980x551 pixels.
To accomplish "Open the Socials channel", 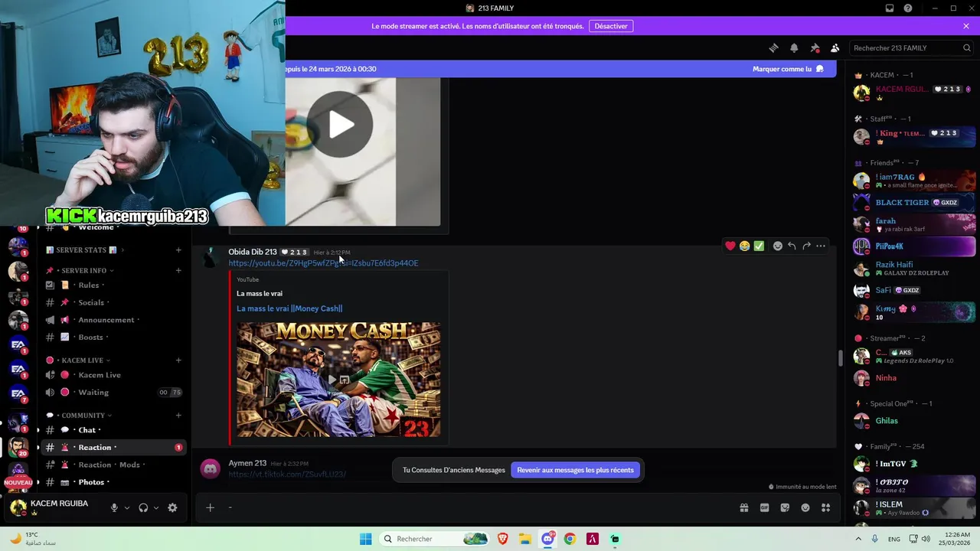I will point(115,302).
